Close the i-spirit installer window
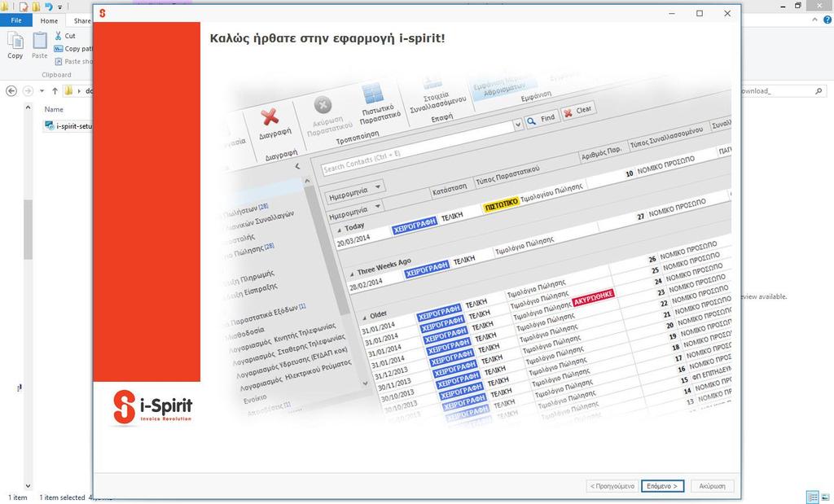This screenshot has width=834, height=504. tap(727, 13)
